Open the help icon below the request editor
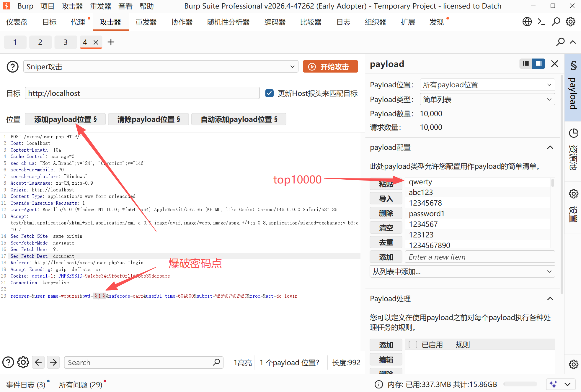The width and height of the screenshot is (581, 392). click(x=8, y=363)
